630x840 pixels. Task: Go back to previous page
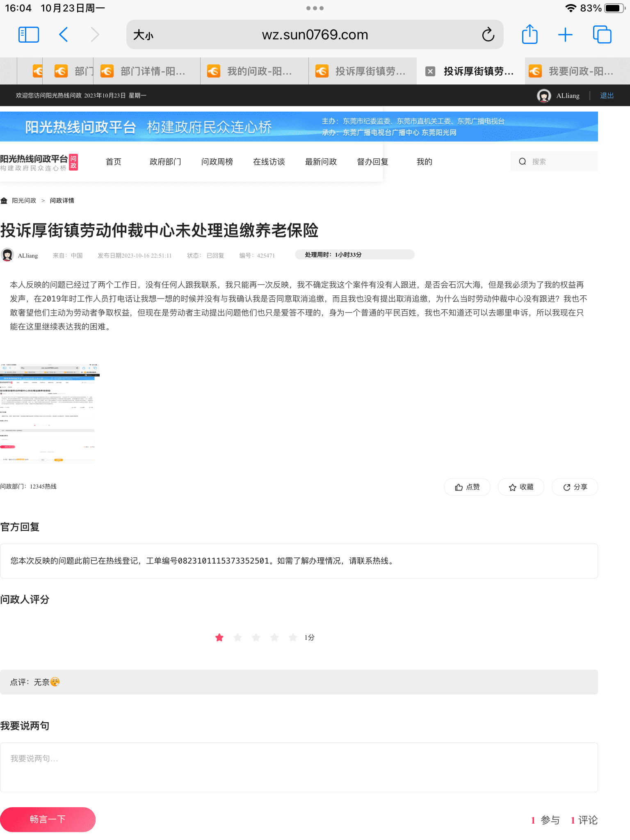click(x=64, y=35)
